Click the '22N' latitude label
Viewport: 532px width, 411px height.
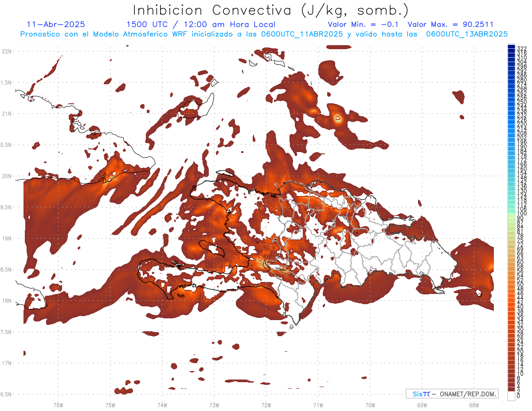point(7,51)
